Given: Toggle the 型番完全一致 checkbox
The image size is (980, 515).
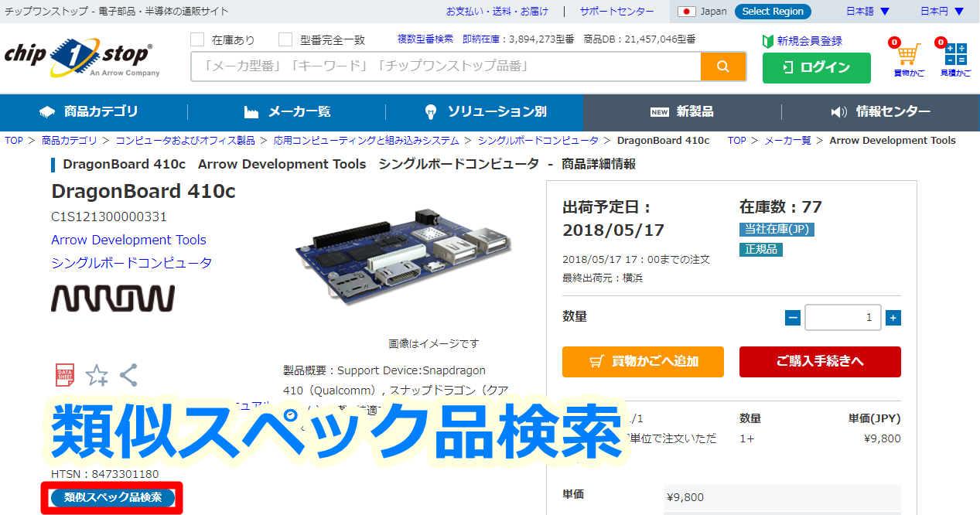Looking at the screenshot, I should [x=285, y=39].
